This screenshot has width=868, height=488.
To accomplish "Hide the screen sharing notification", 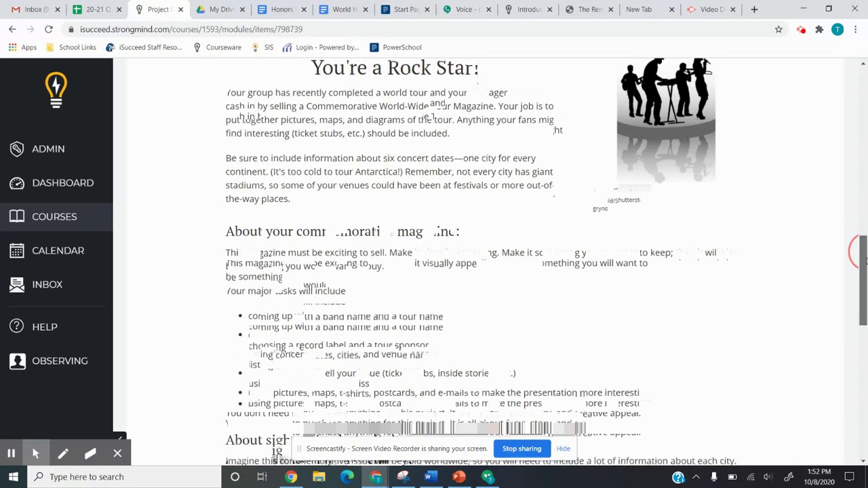I will tap(564, 449).
